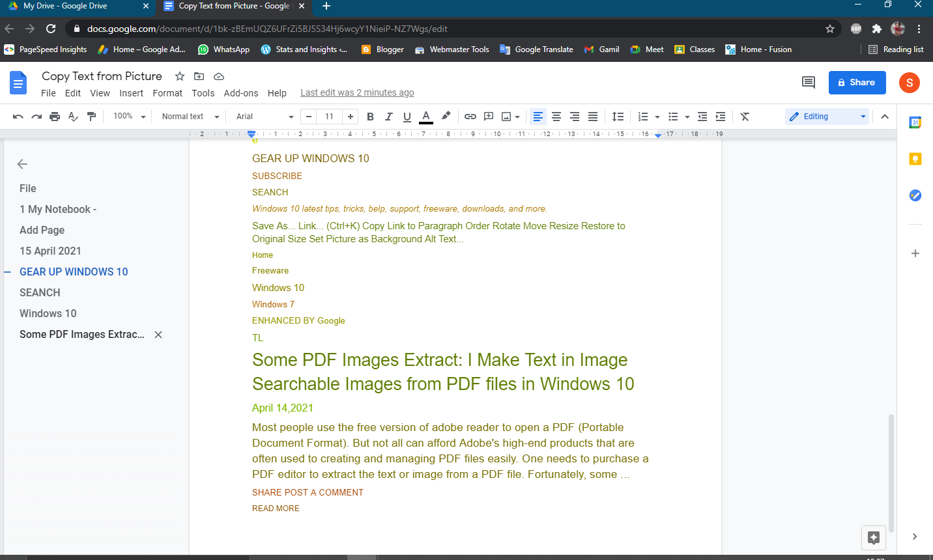This screenshot has width=933, height=560.
Task: Toggle Bold formatting
Action: pos(370,117)
